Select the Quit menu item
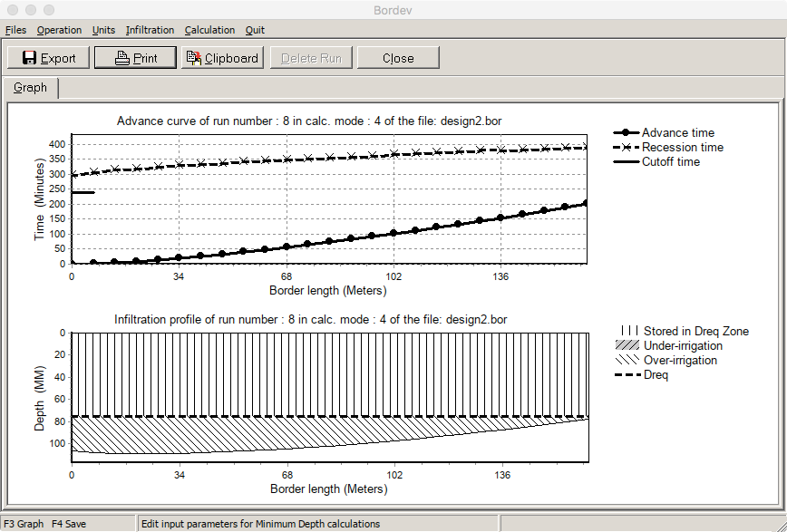Viewport: 787px width, 532px height. 255,30
